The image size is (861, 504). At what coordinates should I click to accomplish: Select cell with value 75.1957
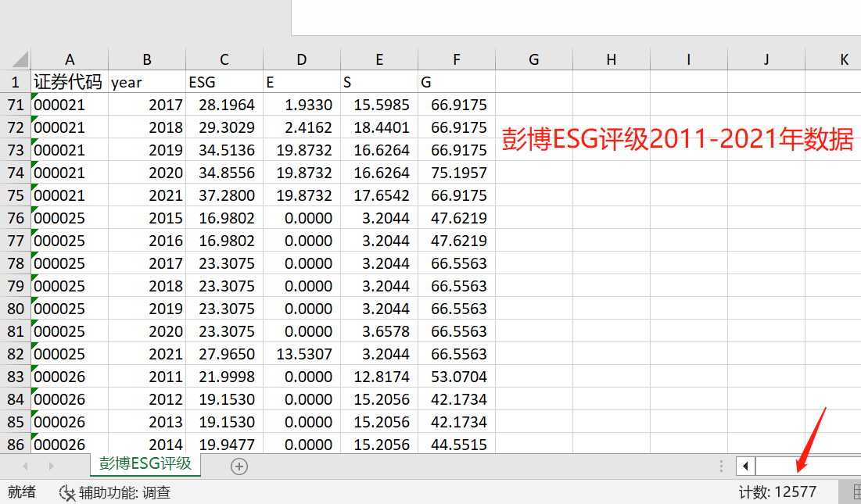[457, 172]
